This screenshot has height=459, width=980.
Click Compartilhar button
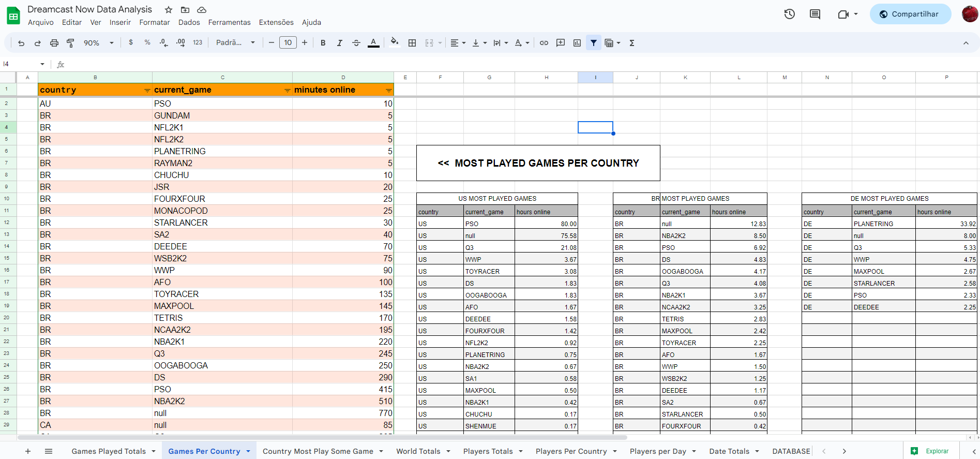[x=910, y=14]
